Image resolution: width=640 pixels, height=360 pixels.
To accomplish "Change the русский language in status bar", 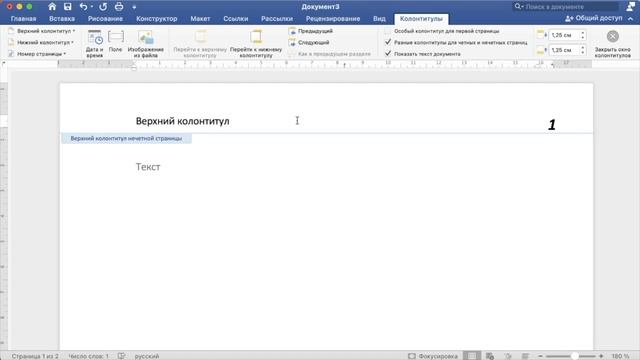I will tap(147, 356).
